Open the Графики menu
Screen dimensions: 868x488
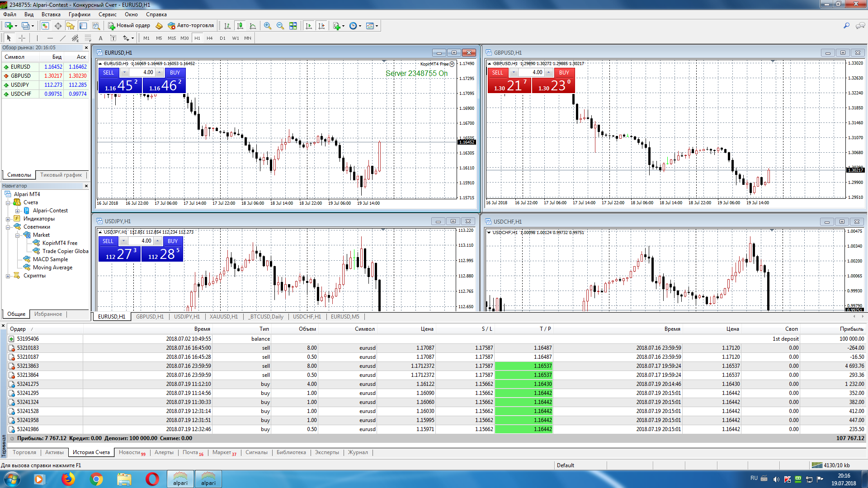(79, 14)
